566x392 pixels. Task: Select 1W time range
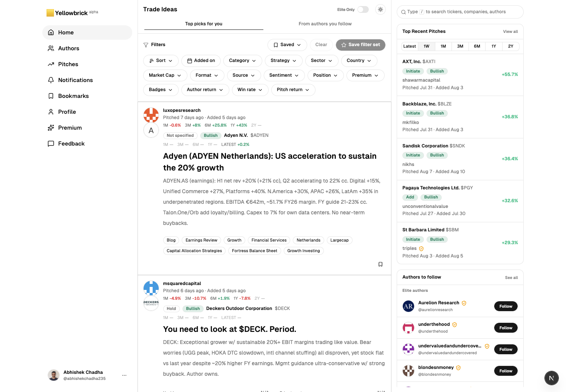(427, 46)
